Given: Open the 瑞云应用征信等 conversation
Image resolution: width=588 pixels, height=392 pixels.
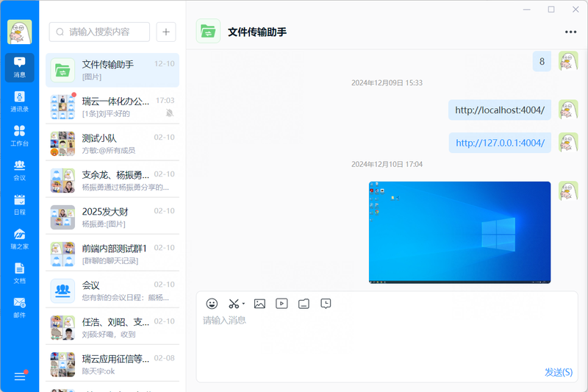Looking at the screenshot, I should 112,364.
